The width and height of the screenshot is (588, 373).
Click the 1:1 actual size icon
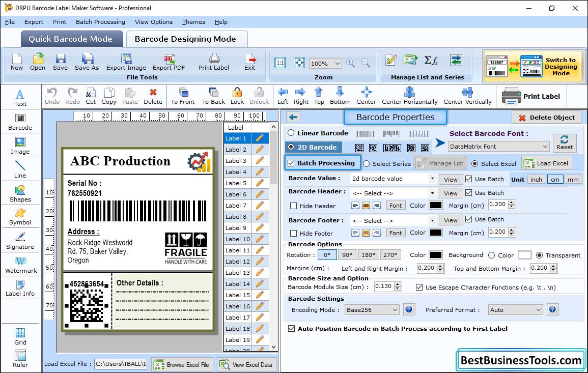(280, 63)
